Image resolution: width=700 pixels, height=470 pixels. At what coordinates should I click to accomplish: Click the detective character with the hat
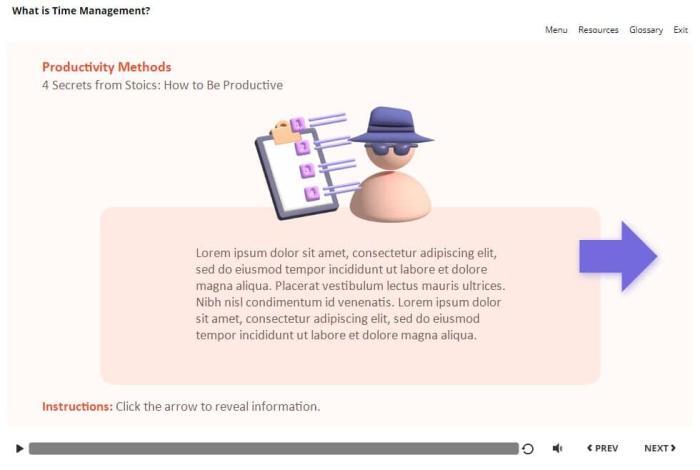point(391,164)
